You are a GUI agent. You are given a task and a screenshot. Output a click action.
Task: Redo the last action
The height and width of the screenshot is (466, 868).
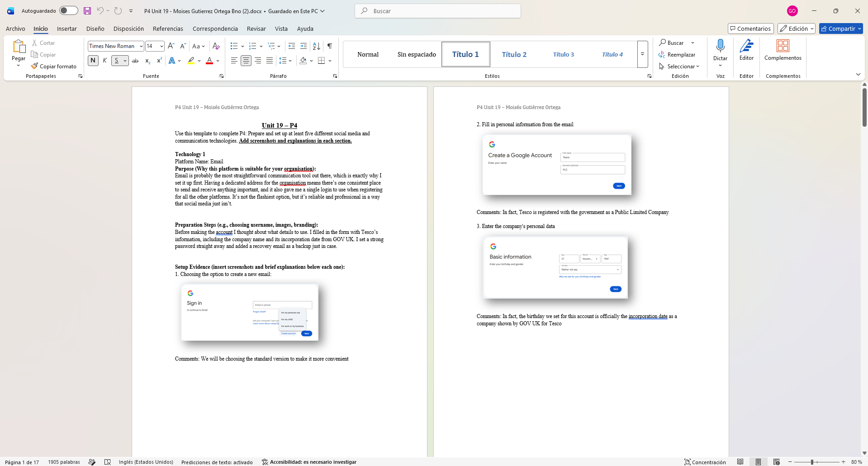[118, 11]
